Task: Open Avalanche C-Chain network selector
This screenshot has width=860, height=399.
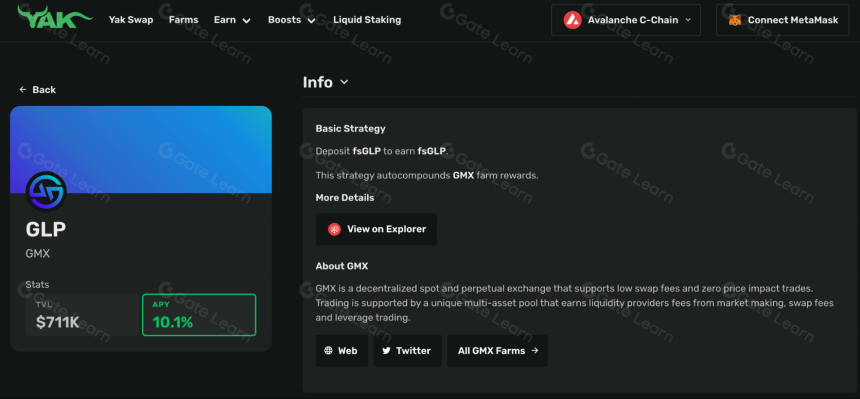Action: click(626, 20)
